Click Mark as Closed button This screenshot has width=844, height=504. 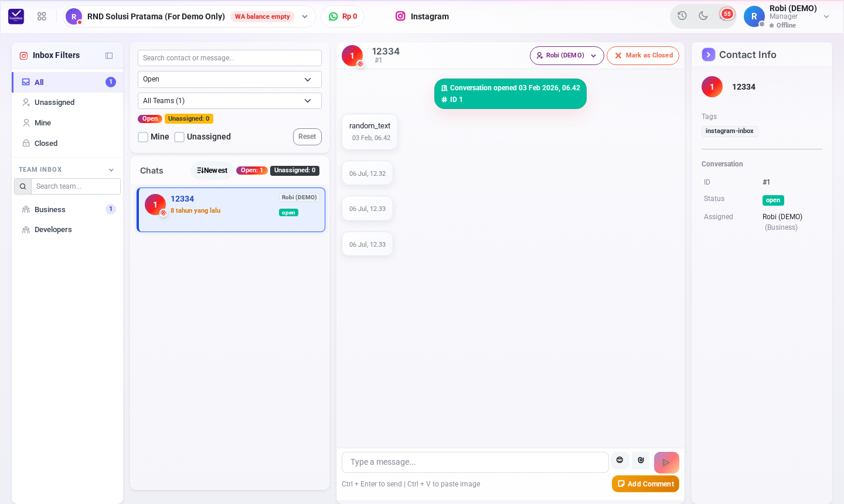click(x=643, y=56)
